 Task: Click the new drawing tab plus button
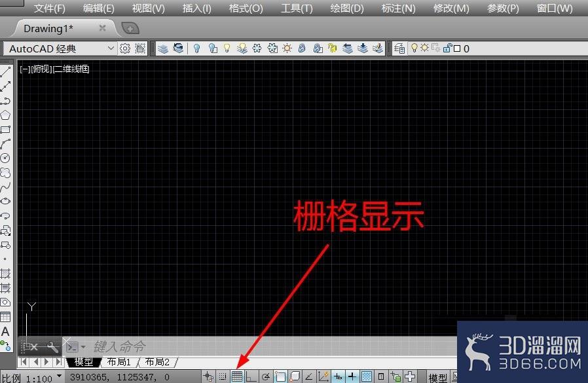pyautogui.click(x=130, y=28)
